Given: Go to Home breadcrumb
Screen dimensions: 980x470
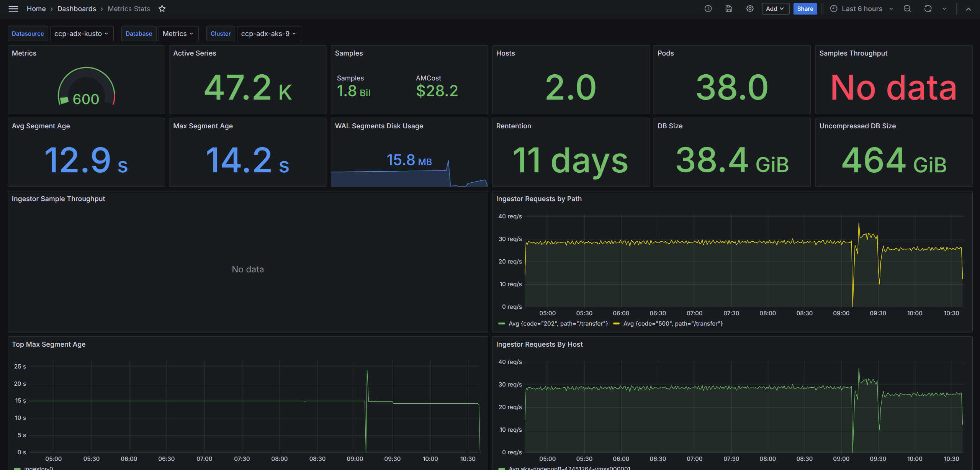Looking at the screenshot, I should (x=36, y=9).
